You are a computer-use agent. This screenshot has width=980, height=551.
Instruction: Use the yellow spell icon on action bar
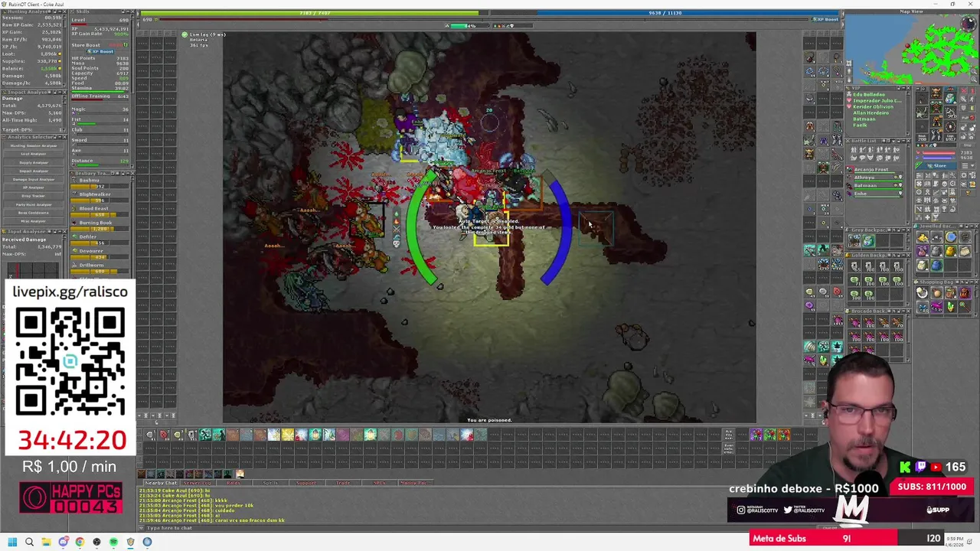287,435
